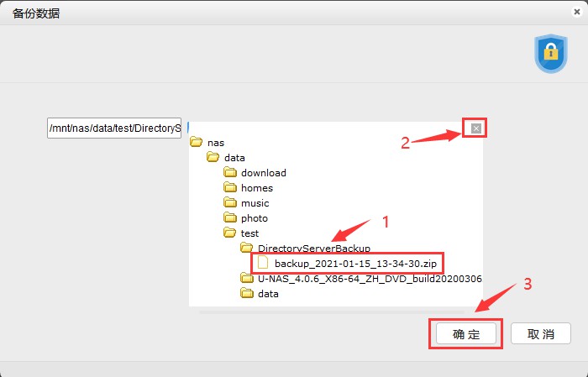
Task: Click the blue shield lock icon
Action: 551,54
